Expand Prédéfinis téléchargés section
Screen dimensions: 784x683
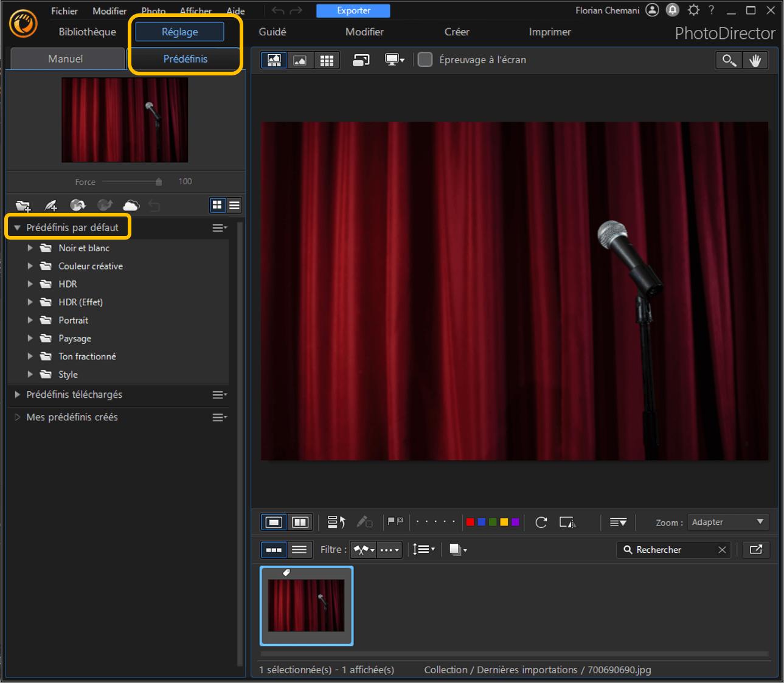(18, 395)
